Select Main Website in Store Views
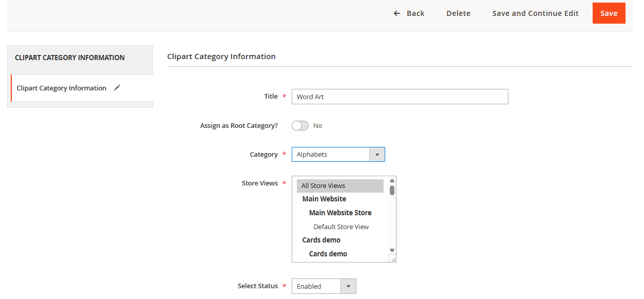The height and width of the screenshot is (299, 644). click(x=324, y=199)
